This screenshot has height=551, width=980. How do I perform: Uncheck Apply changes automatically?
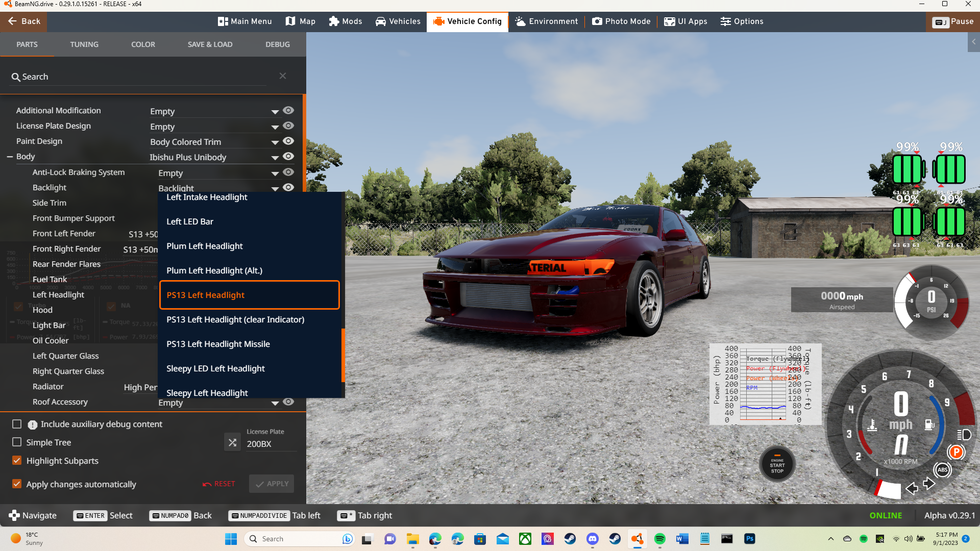tap(17, 484)
